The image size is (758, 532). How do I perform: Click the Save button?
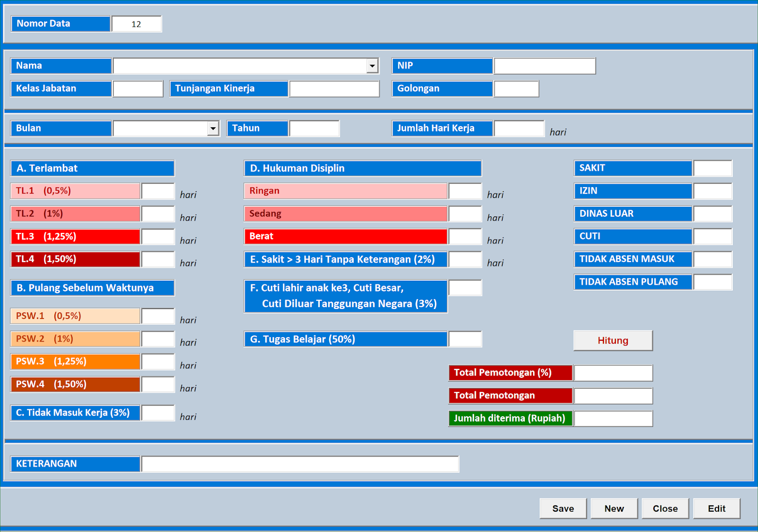pos(562,508)
